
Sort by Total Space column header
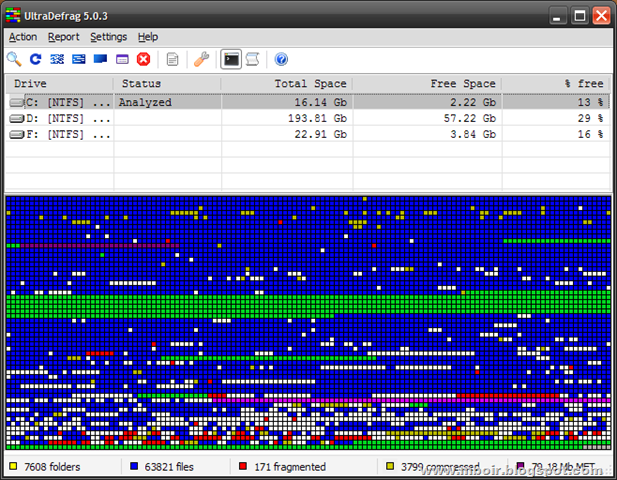coord(287,84)
